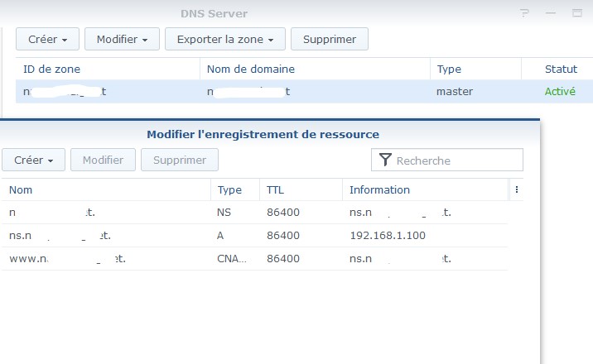
Task: Open the Créer dropdown in DNS Server toolbar
Action: click(47, 39)
